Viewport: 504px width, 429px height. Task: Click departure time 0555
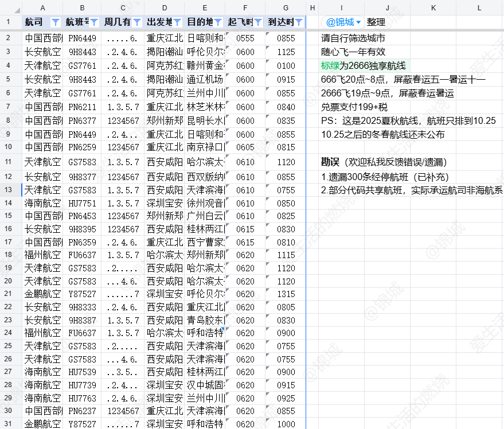click(245, 38)
